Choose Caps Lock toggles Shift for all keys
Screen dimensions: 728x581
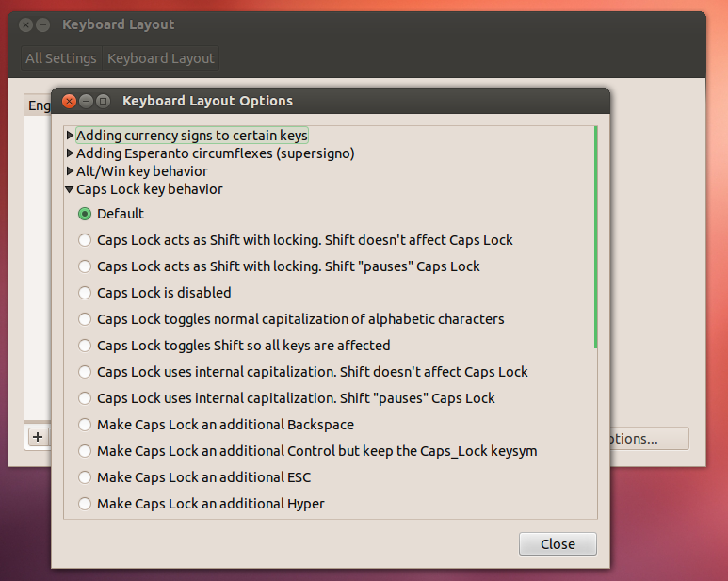click(x=86, y=346)
